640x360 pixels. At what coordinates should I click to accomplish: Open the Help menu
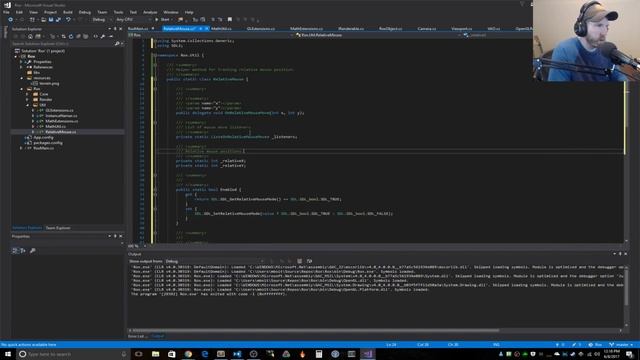(x=189, y=12)
